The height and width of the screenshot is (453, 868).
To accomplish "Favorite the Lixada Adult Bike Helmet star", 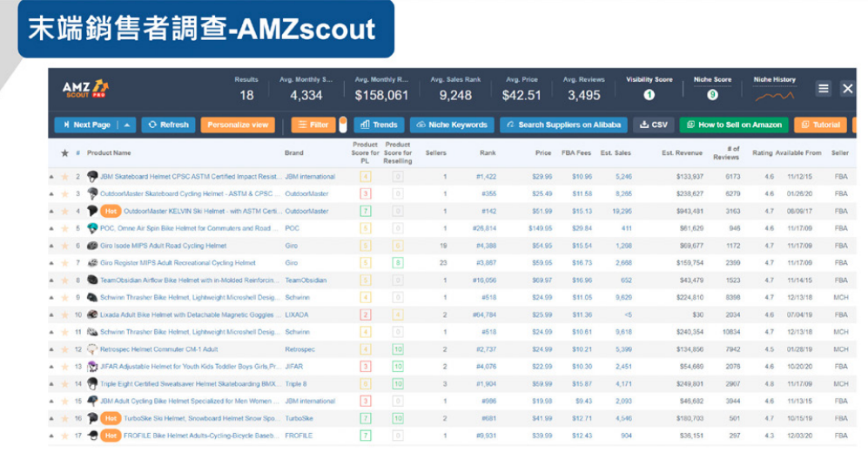I will point(64,314).
